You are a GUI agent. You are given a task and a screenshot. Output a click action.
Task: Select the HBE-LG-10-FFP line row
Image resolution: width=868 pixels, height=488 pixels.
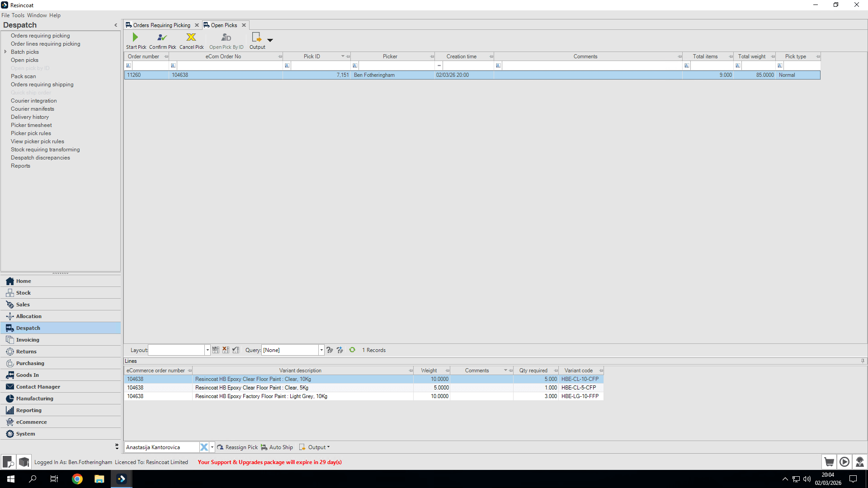pos(364,396)
